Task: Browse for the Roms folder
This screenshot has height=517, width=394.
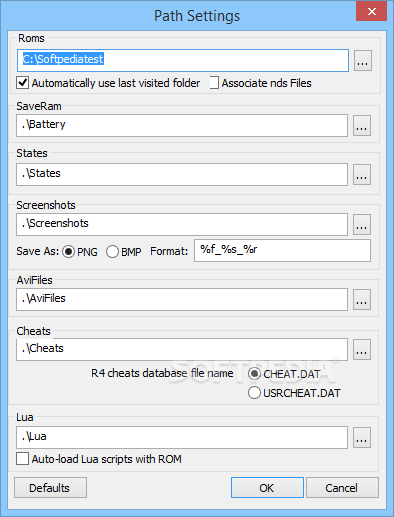Action: click(363, 61)
